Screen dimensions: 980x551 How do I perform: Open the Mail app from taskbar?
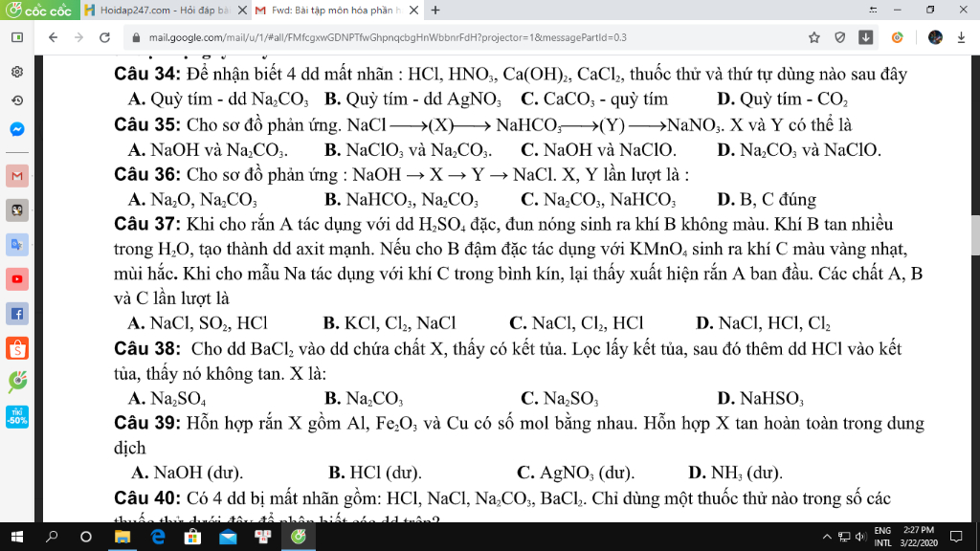(228, 537)
